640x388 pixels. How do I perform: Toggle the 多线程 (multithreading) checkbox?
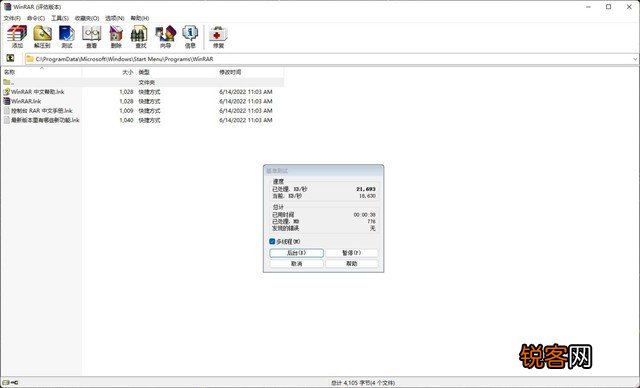(x=272, y=242)
